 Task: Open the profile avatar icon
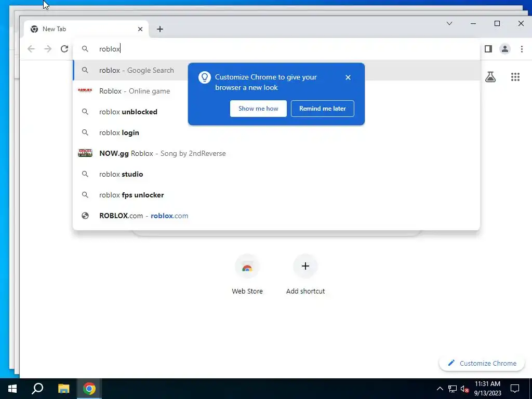coord(505,49)
